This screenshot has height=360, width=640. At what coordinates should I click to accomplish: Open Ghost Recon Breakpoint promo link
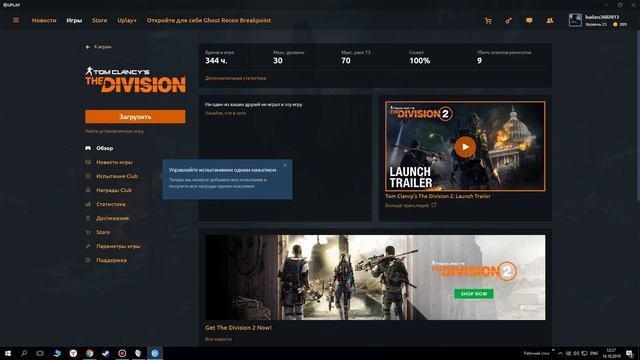[209, 20]
